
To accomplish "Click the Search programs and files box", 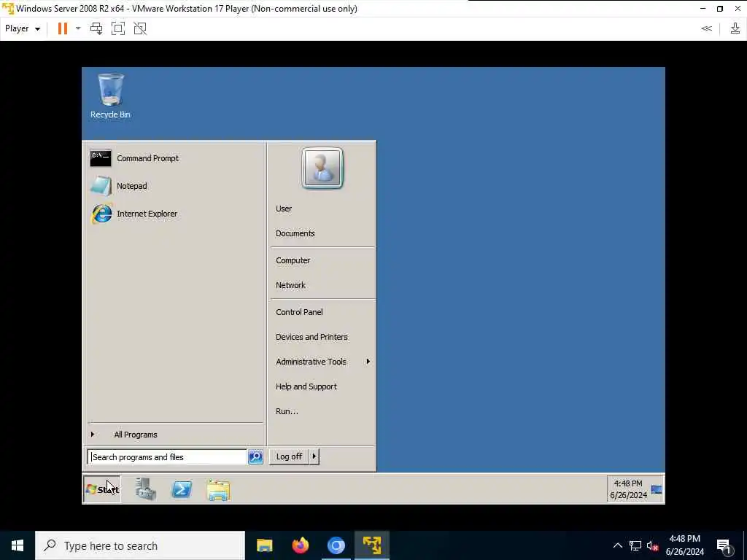I will (167, 457).
